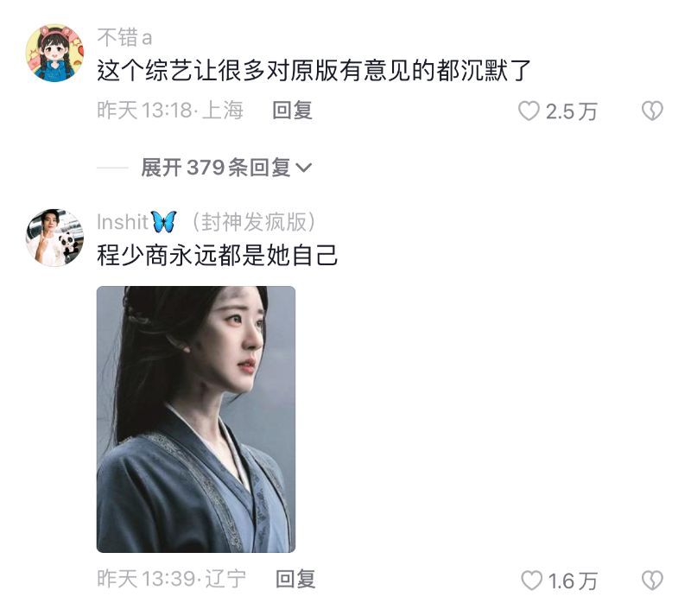Like Inshit's comment with heart icon

(x=531, y=580)
